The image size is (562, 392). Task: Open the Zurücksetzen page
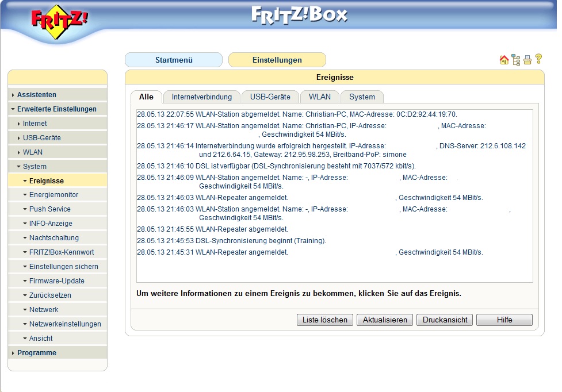[x=58, y=295]
